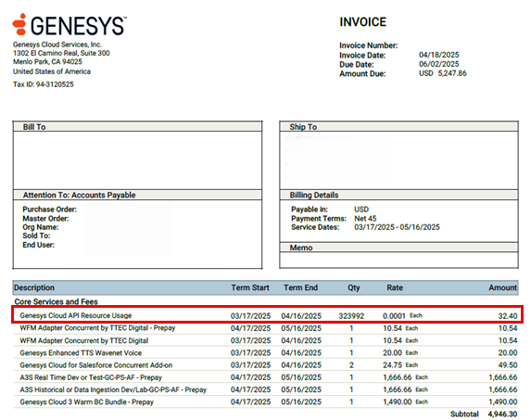This screenshot has height=420, width=531.
Task: Select A3S Historical or Data Ingestion row
Action: [x=266, y=389]
